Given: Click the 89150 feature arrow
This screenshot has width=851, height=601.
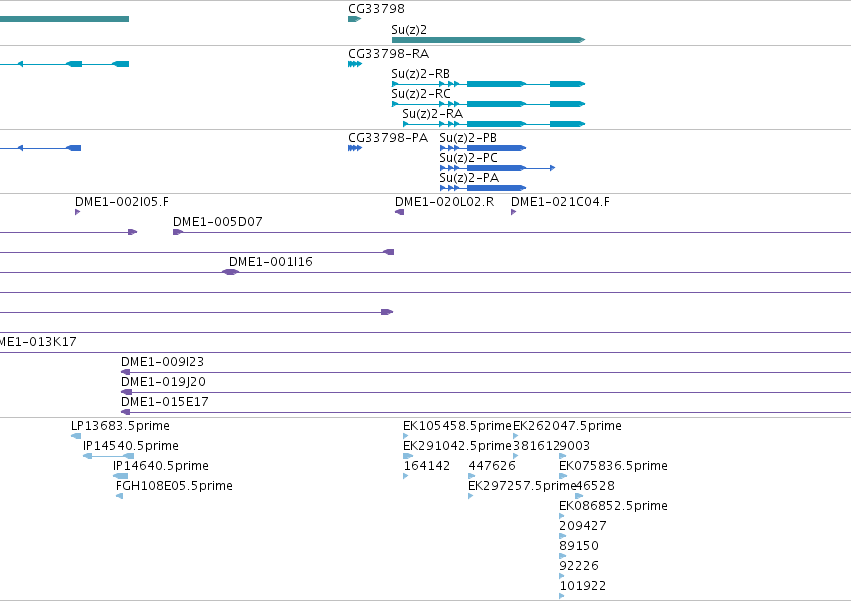Looking at the screenshot, I should point(563,556).
